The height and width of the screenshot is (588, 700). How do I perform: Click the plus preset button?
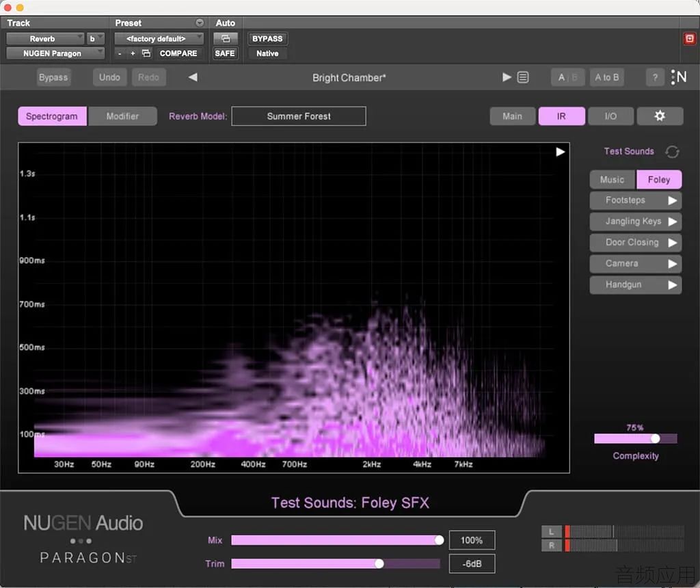point(133,53)
